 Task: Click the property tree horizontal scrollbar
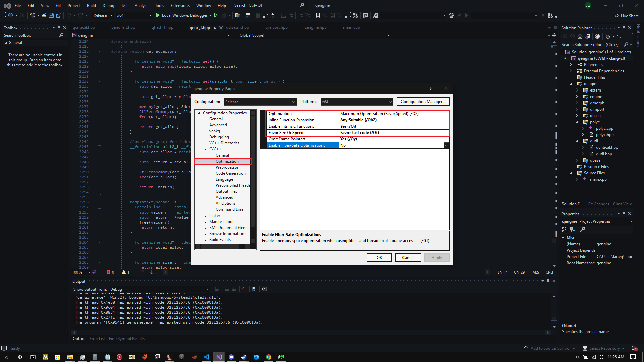220,247
